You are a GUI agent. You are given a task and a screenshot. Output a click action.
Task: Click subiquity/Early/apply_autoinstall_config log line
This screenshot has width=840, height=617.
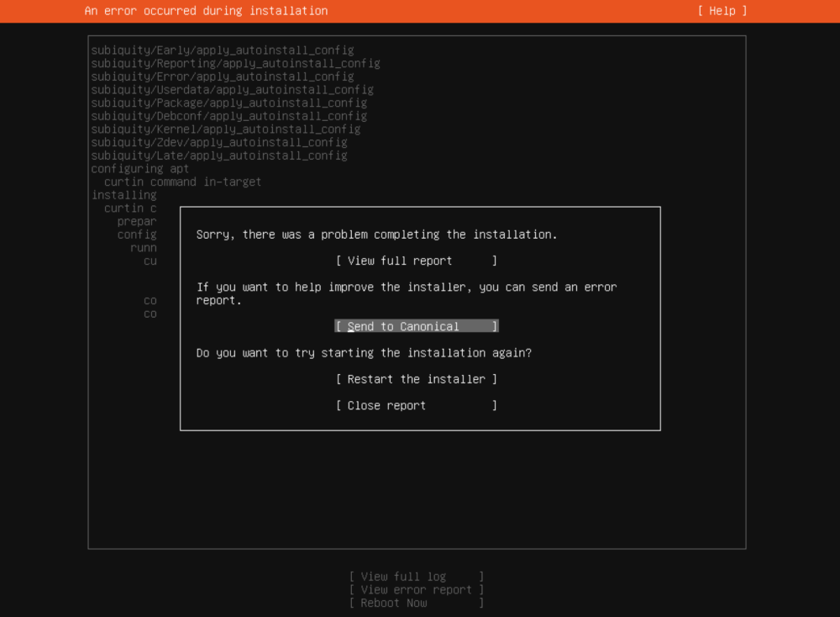(223, 50)
